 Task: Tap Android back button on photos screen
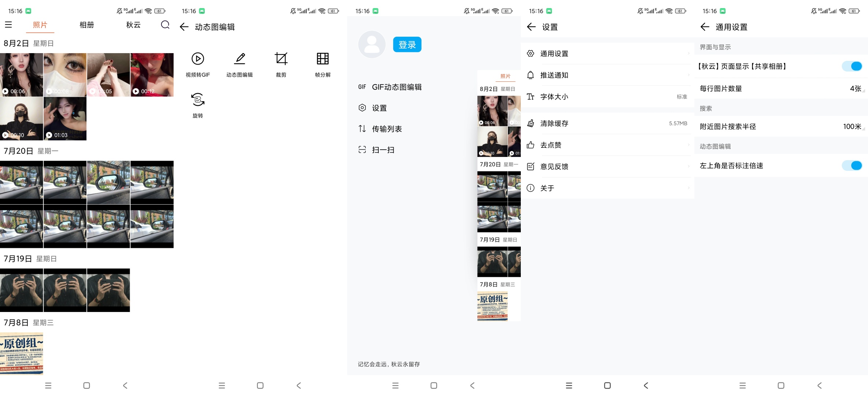[x=125, y=385]
